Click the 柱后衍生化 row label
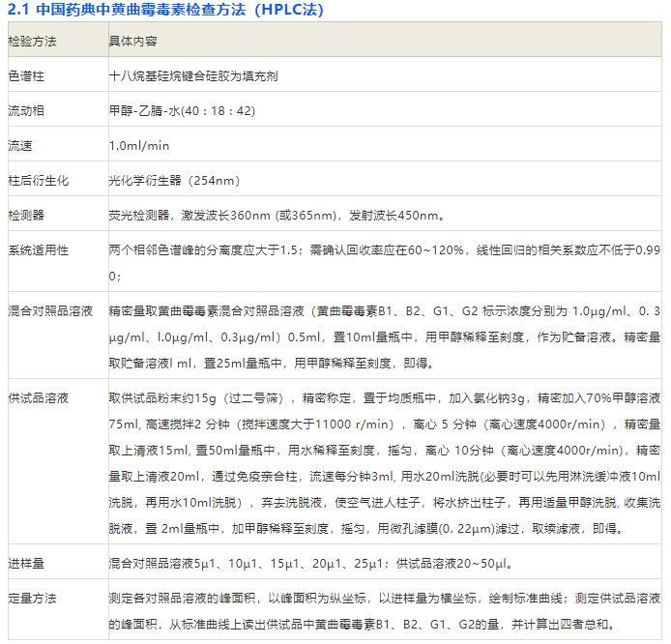 click(x=33, y=181)
